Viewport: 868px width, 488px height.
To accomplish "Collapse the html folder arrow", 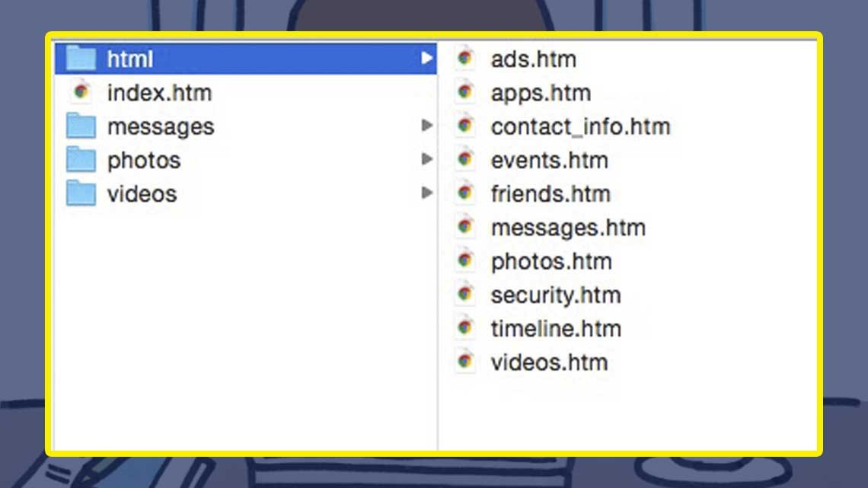I will (x=427, y=59).
